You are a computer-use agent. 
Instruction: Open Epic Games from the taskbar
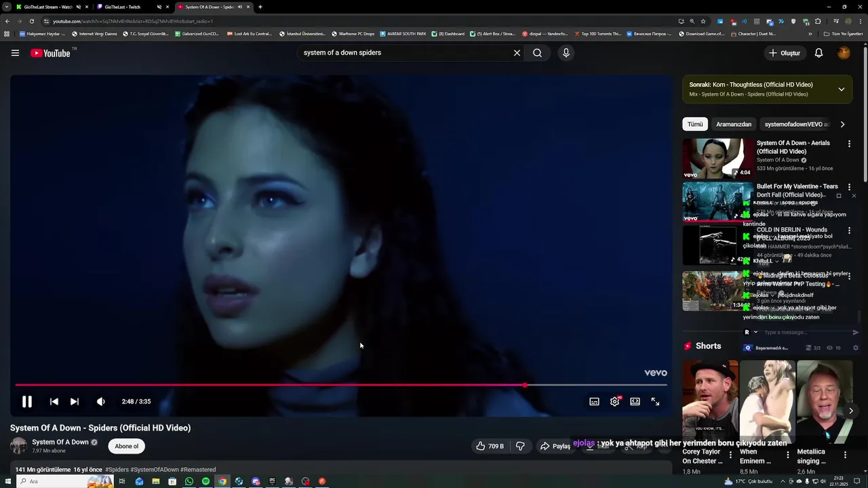point(272,481)
